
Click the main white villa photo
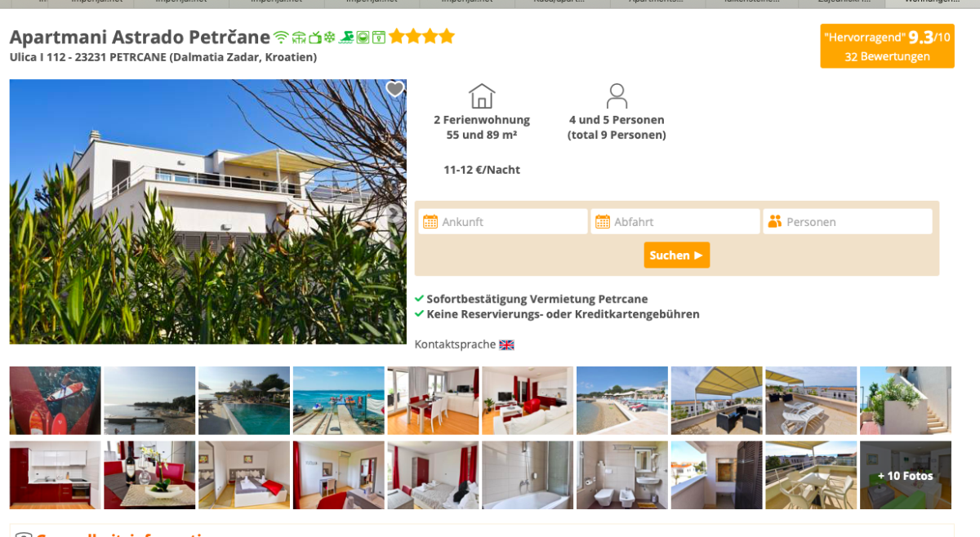tap(207, 211)
